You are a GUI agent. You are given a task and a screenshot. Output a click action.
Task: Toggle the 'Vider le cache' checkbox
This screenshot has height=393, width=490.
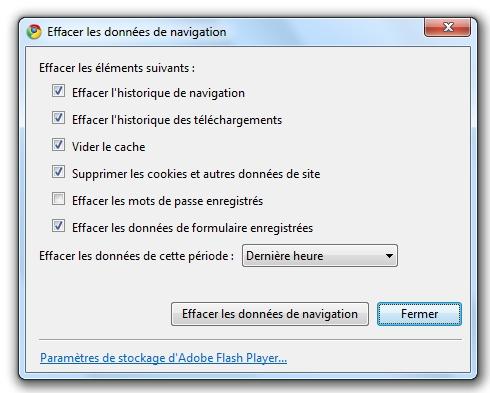click(x=58, y=145)
